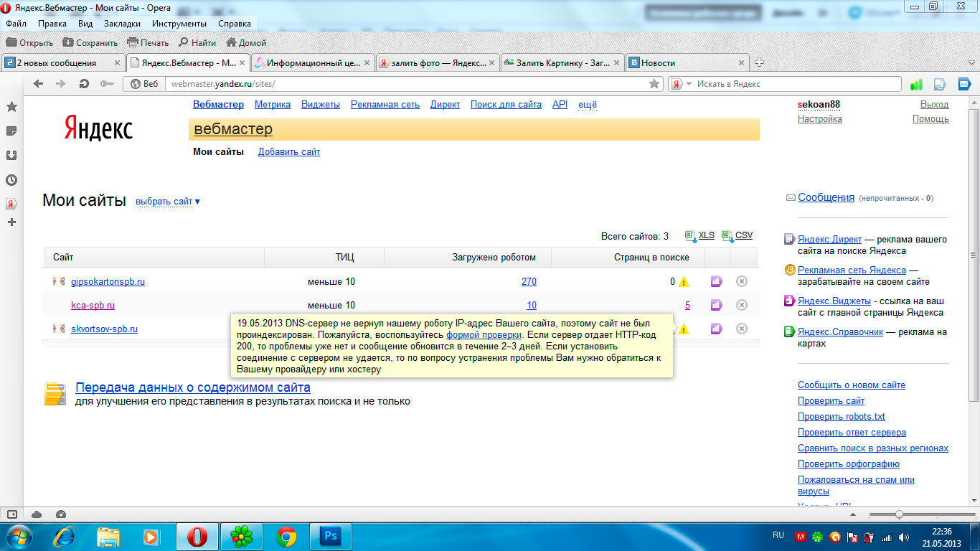Open statistics icon for gipsokartonspb.ru row
This screenshot has height=551, width=980.
pos(716,281)
